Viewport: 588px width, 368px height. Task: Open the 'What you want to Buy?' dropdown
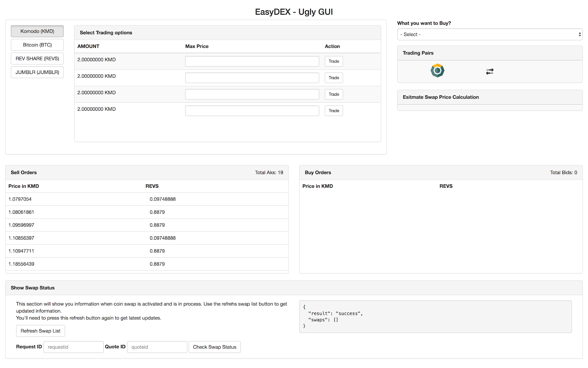490,35
